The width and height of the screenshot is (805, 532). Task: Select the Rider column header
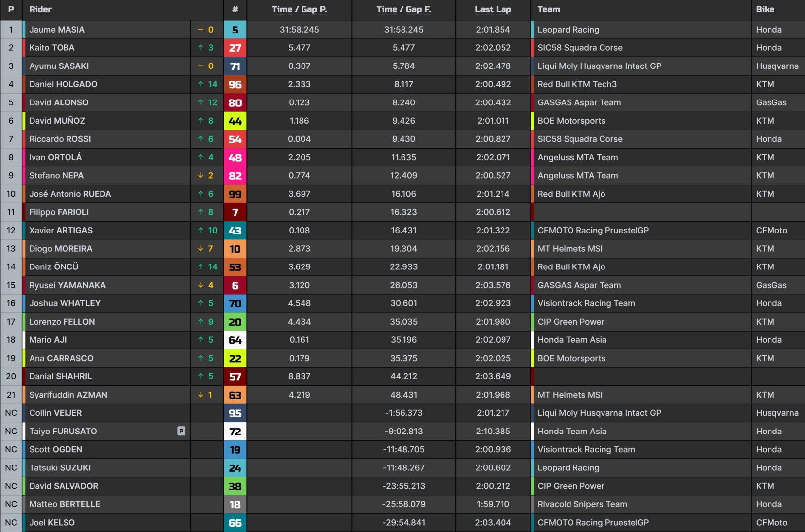pos(40,9)
